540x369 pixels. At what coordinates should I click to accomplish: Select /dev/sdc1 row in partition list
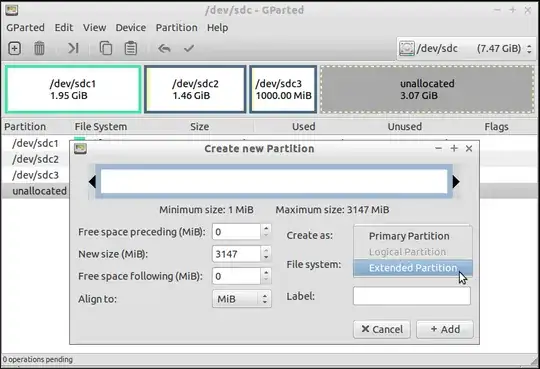pos(35,143)
